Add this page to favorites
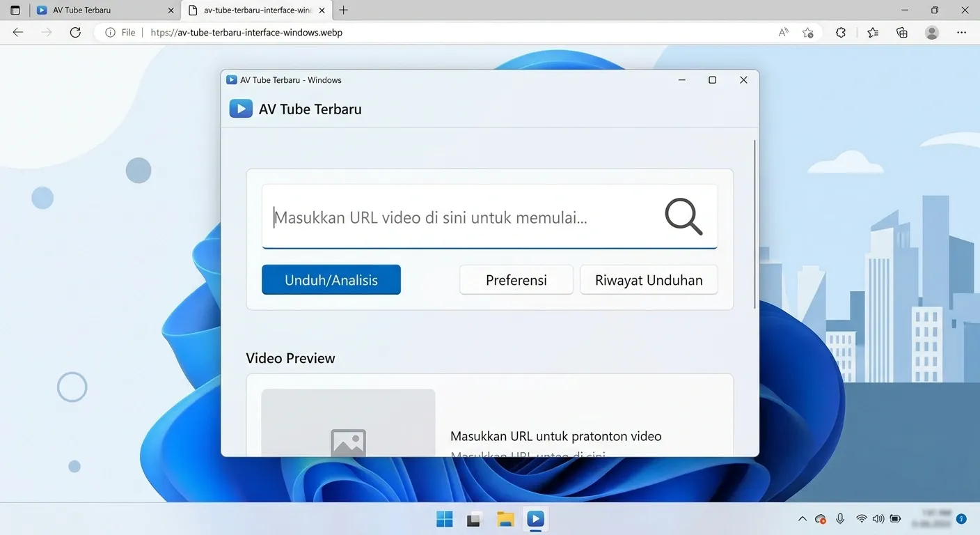 point(807,32)
